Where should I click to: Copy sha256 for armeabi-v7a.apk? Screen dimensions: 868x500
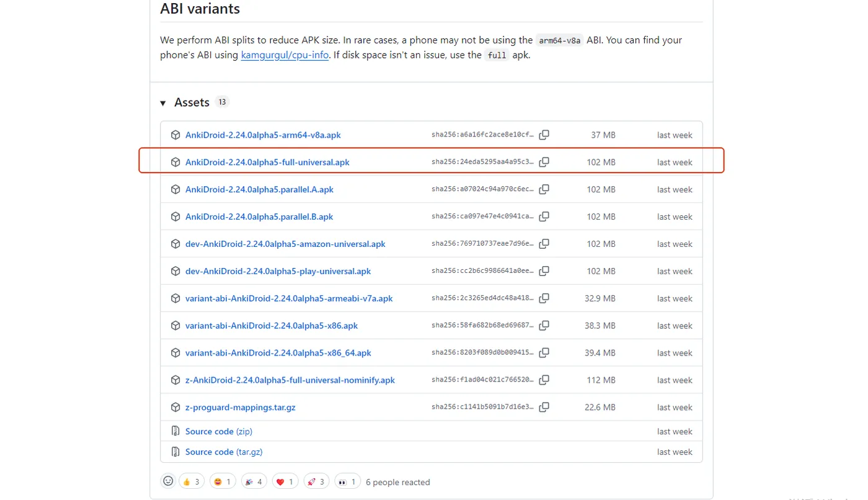[x=544, y=299]
